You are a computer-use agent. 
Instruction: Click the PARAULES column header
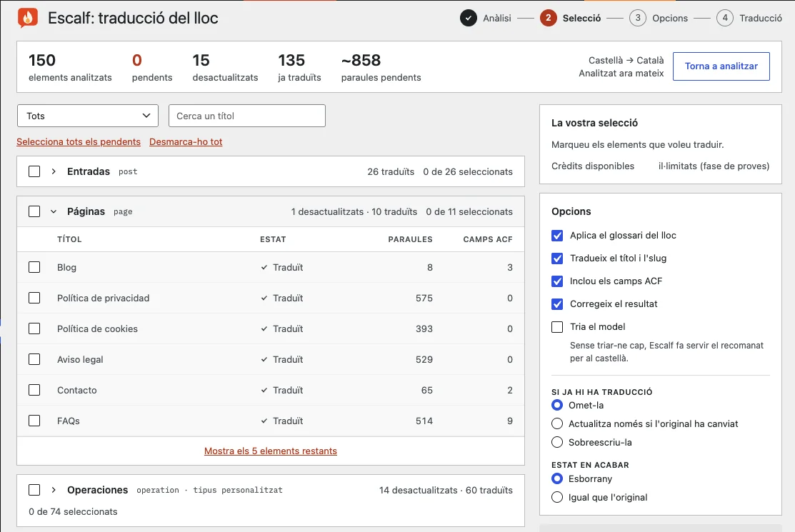(x=410, y=239)
